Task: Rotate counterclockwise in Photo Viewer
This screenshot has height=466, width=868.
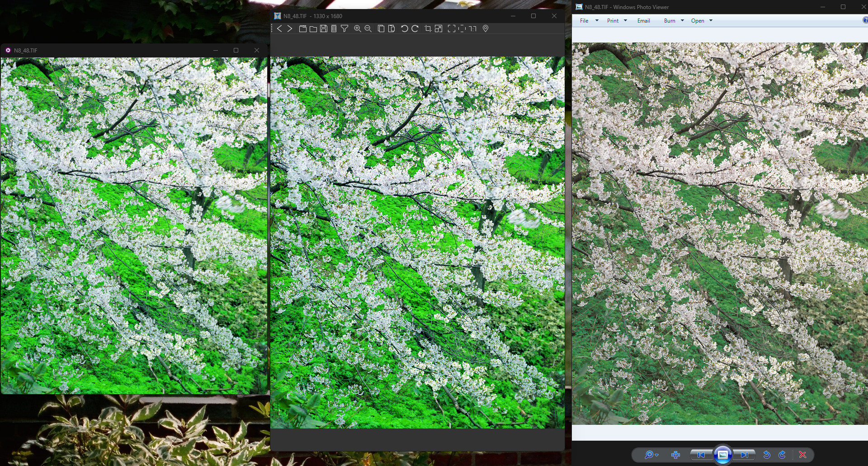Action: (x=767, y=455)
